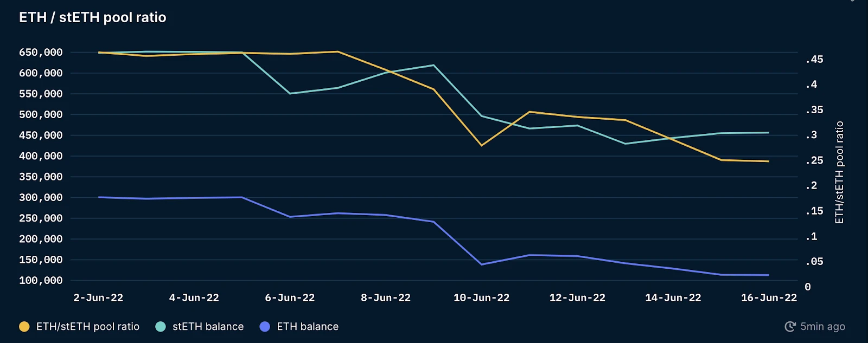Select the 14-Jun-22 x-axis date label

(x=673, y=297)
